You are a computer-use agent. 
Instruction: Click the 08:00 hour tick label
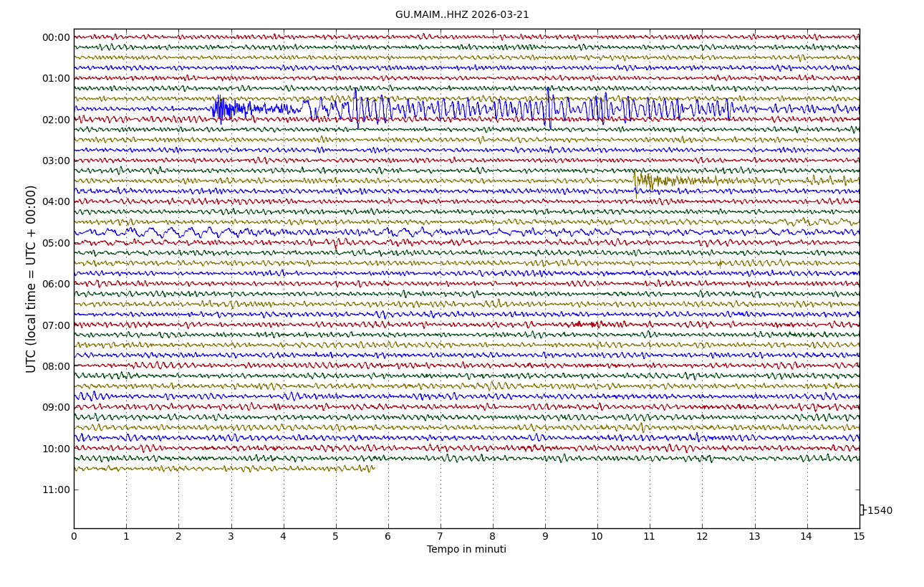pos(56,366)
